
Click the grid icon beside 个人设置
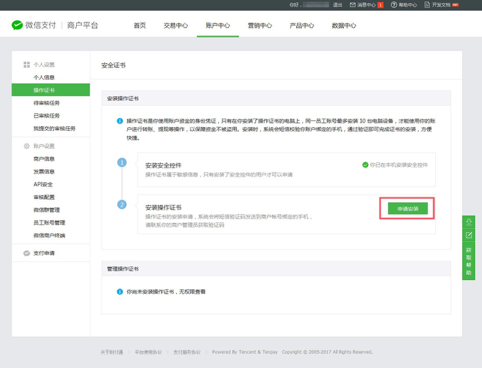[x=27, y=64]
